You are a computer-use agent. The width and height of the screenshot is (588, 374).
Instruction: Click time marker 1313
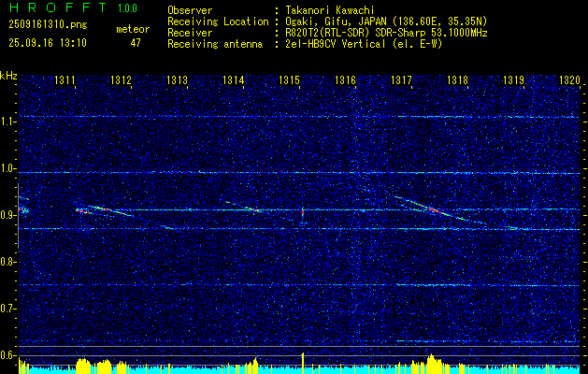pos(177,80)
